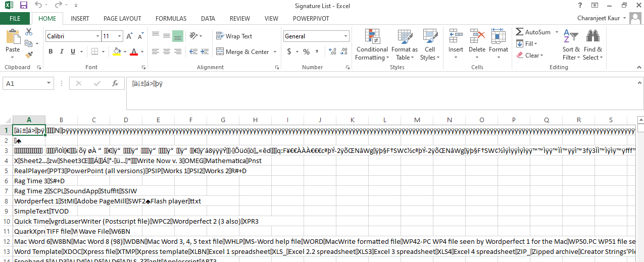Switch to the PAGE LAYOUT tab

tap(122, 19)
